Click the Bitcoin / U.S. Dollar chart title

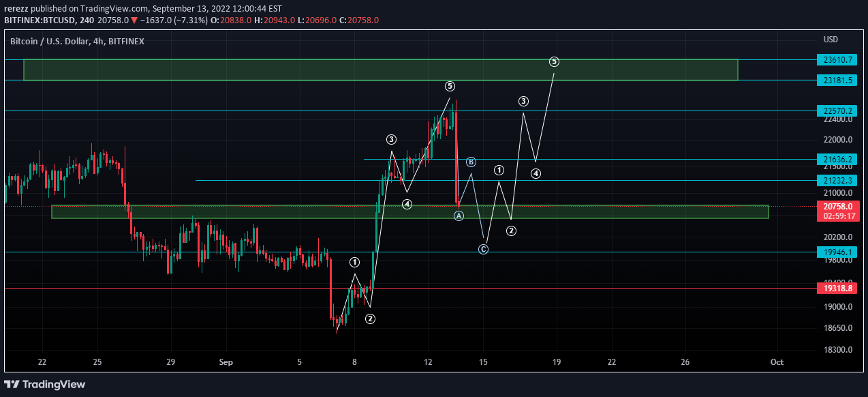(77, 41)
